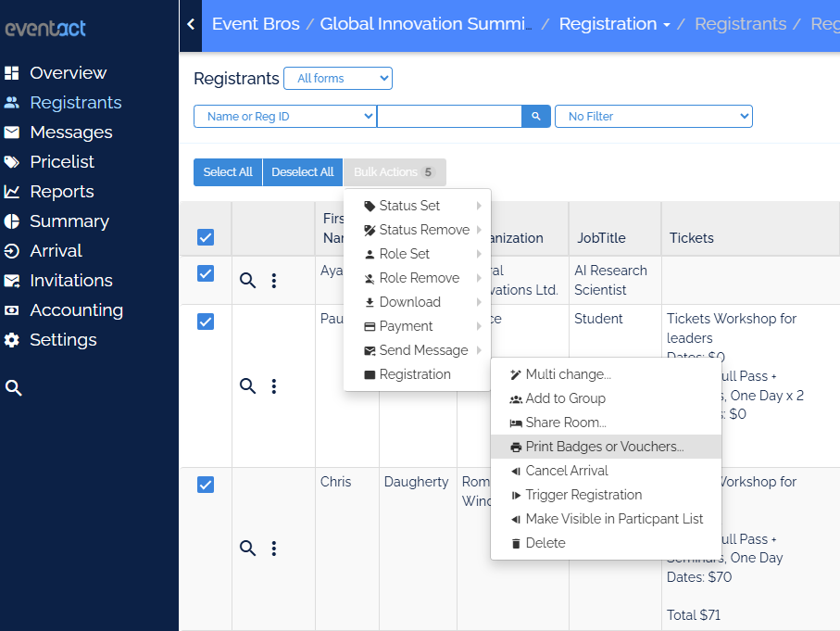Select Multi change from the submenu
Viewport: 840px width, 631px height.
pos(568,374)
